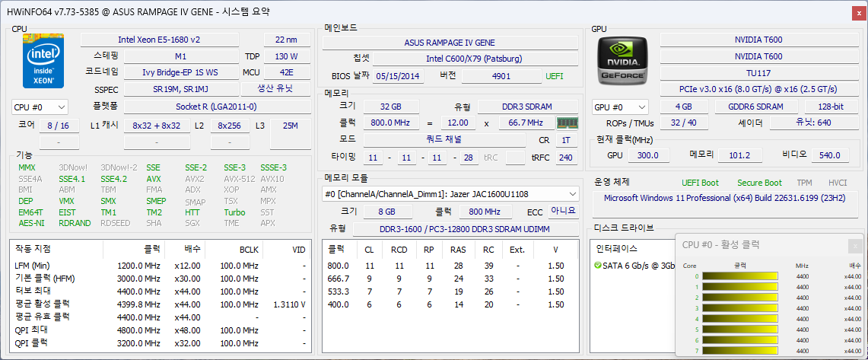Click the Secure Boot indicator
This screenshot has width=868, height=360.
[759, 183]
